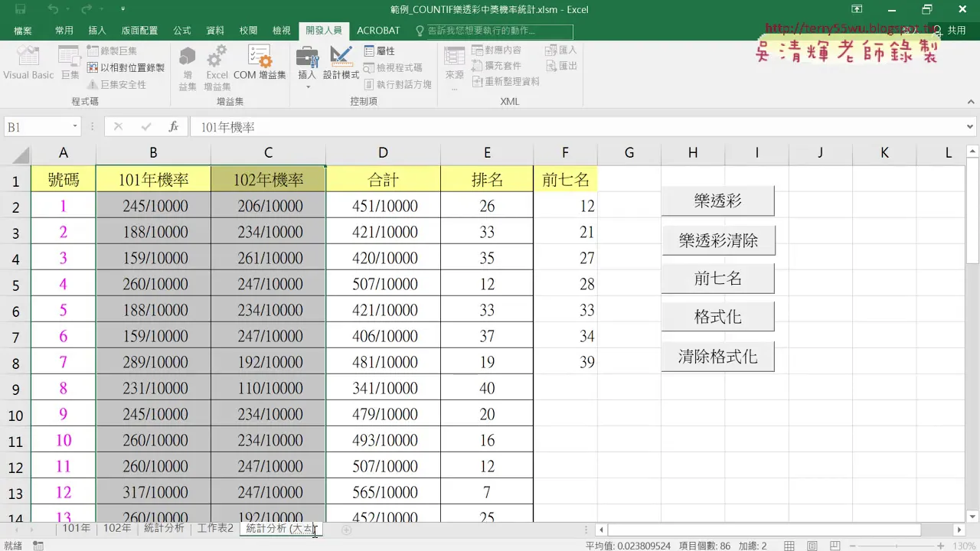
Task: Switch to Formulas (公式) tab
Action: tap(182, 31)
